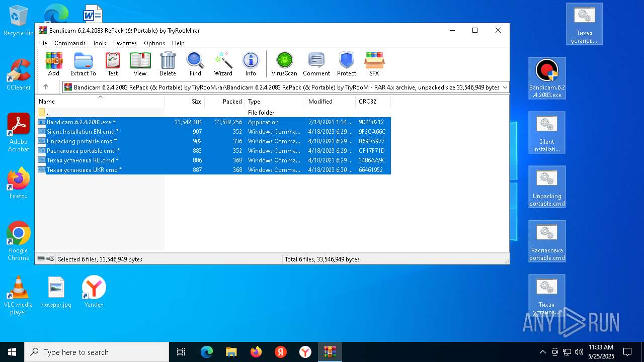Viewport: 644px width, 362px height.
Task: Select Bandicam.6.2.4.2083.exe in archive list
Action: (213, 122)
